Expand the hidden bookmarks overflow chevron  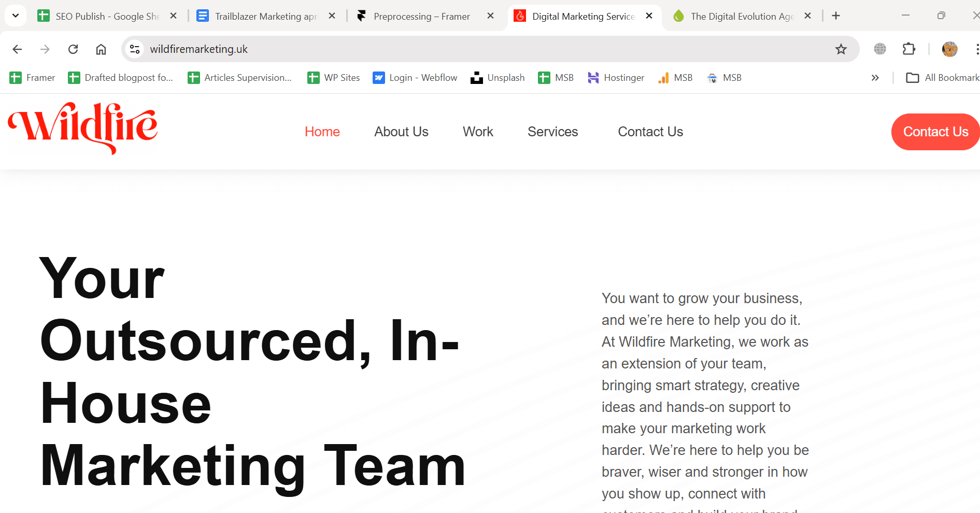coord(875,77)
